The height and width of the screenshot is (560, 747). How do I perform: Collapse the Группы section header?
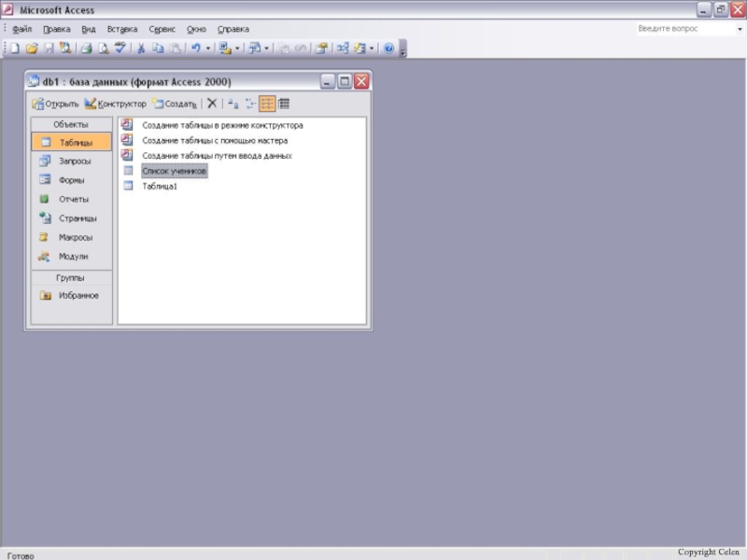point(70,277)
